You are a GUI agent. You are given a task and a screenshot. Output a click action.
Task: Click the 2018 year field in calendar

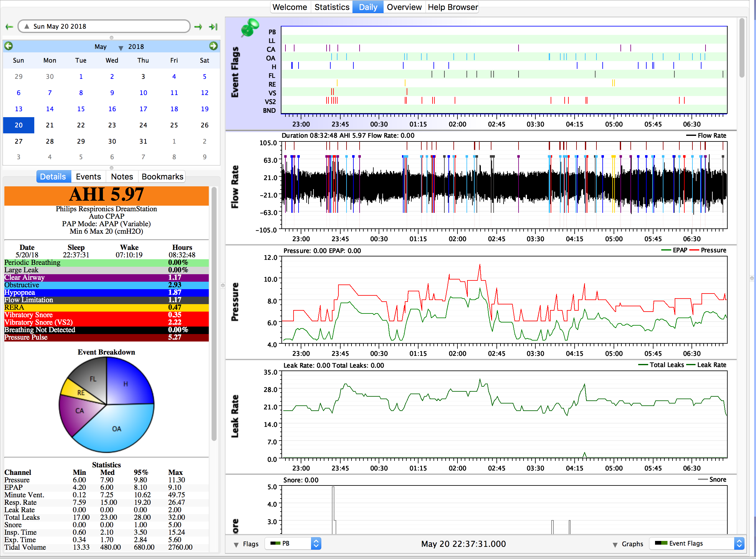coord(136,47)
